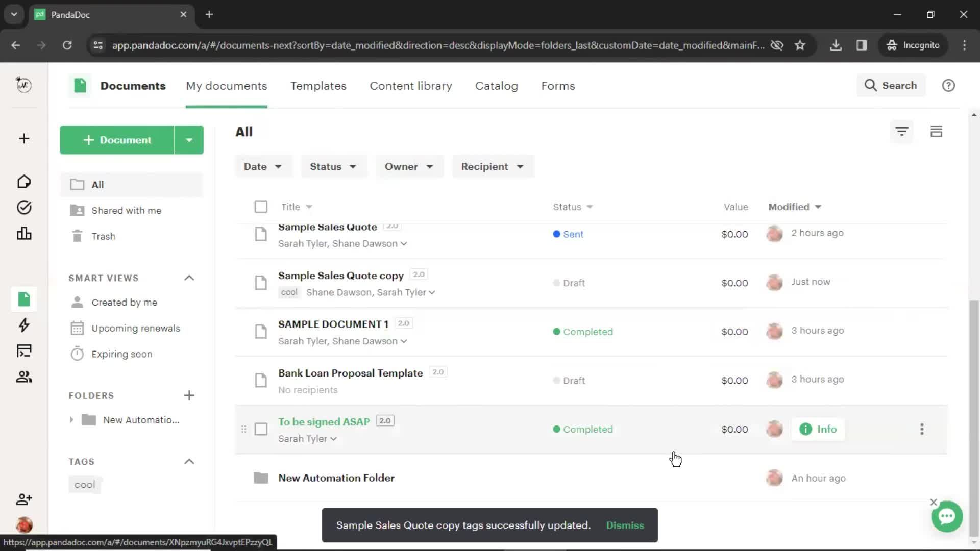This screenshot has width=980, height=551.
Task: Select the All folder in sidebar
Action: 132,185
